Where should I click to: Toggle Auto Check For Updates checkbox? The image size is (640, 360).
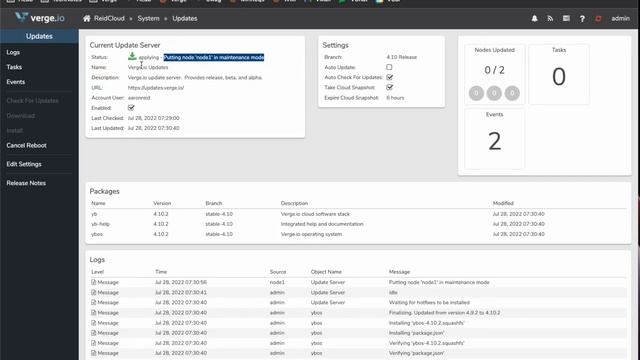point(389,77)
